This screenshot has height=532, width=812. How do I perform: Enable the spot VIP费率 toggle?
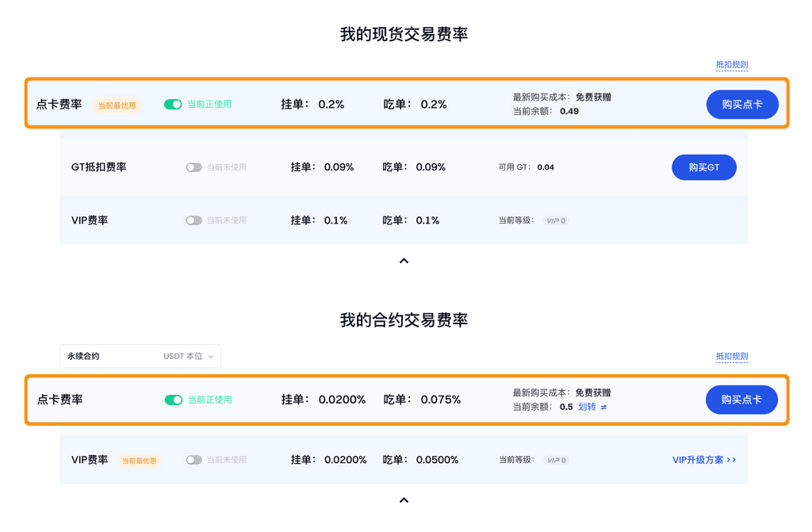pyautogui.click(x=193, y=220)
